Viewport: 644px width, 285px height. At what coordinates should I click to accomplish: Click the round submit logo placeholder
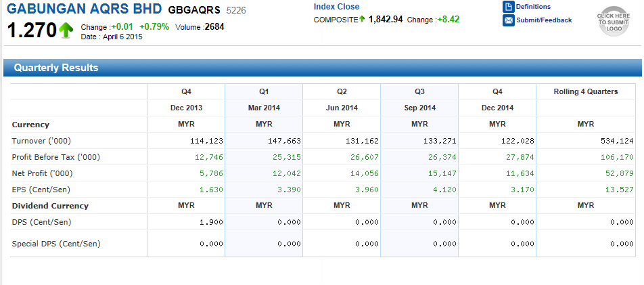tap(613, 22)
